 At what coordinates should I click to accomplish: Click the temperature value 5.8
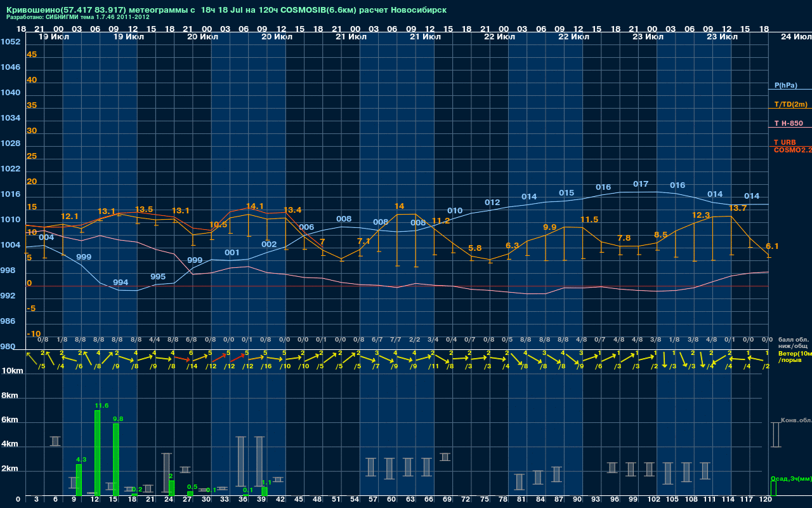coord(475,248)
